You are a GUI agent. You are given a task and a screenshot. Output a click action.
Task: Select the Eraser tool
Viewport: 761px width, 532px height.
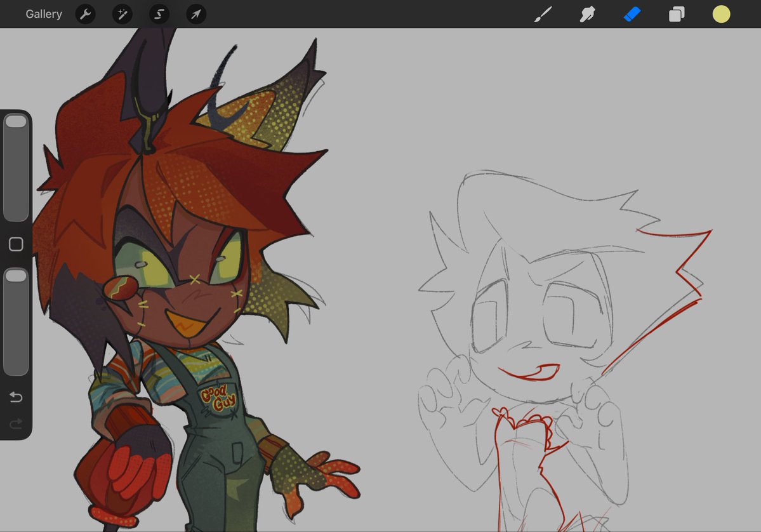(632, 14)
